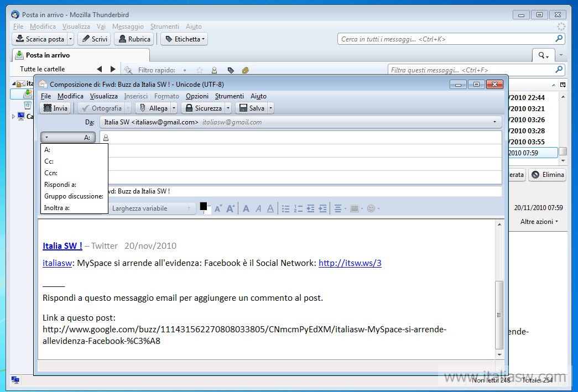Select the Posta in arrivo tab
The width and height of the screenshot is (578, 392).
81,55
